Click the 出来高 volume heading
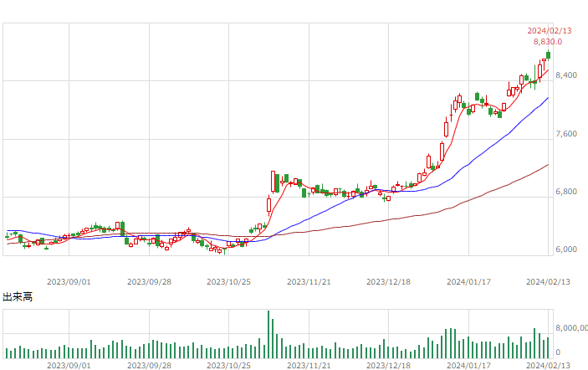588x370 pixels. pyautogui.click(x=18, y=297)
